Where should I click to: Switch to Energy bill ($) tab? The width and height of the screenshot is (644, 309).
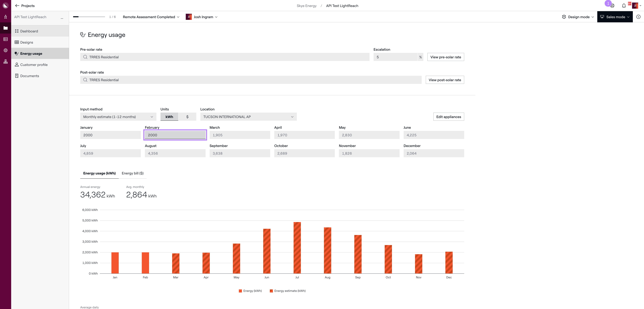click(x=133, y=173)
